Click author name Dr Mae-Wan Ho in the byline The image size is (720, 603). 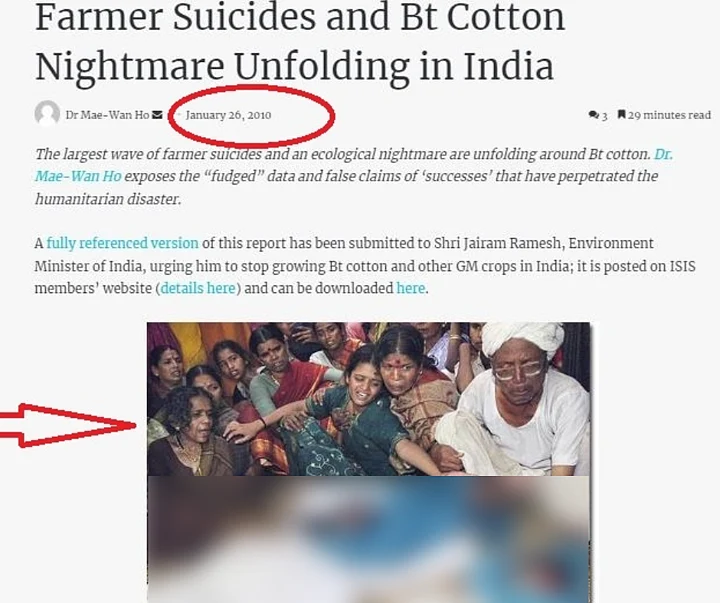pyautogui.click(x=107, y=115)
